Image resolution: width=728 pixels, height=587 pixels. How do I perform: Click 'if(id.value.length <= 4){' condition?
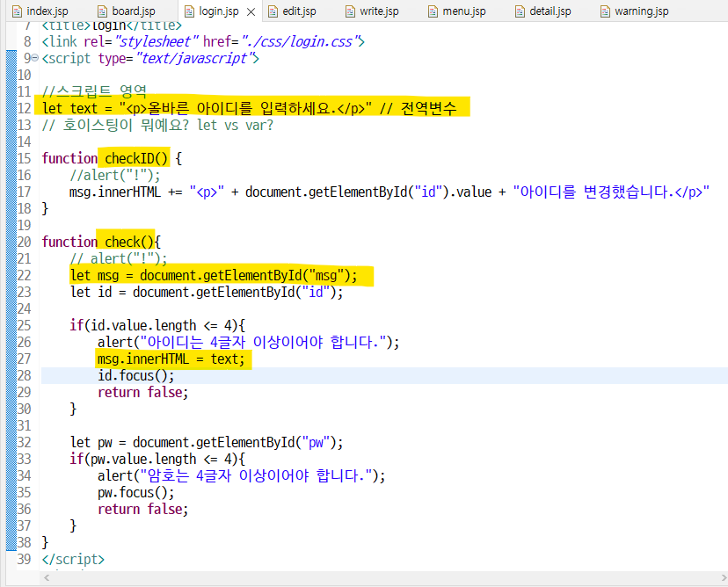click(x=157, y=326)
